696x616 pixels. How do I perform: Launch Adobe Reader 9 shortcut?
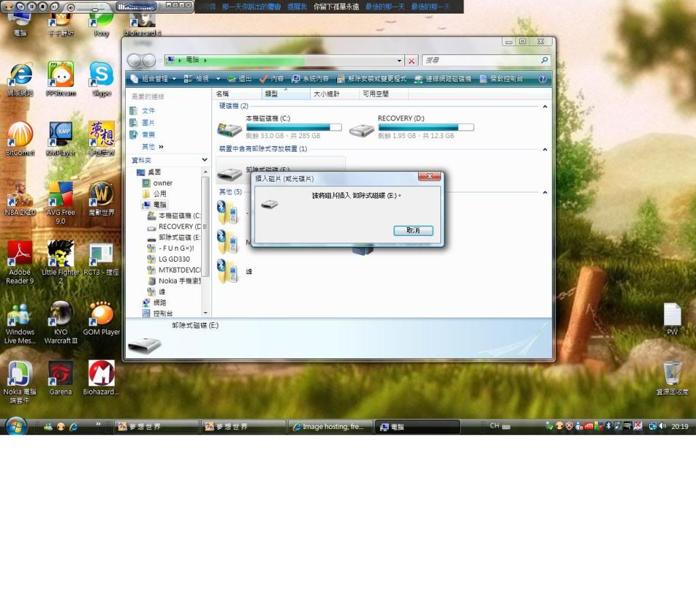point(20,254)
